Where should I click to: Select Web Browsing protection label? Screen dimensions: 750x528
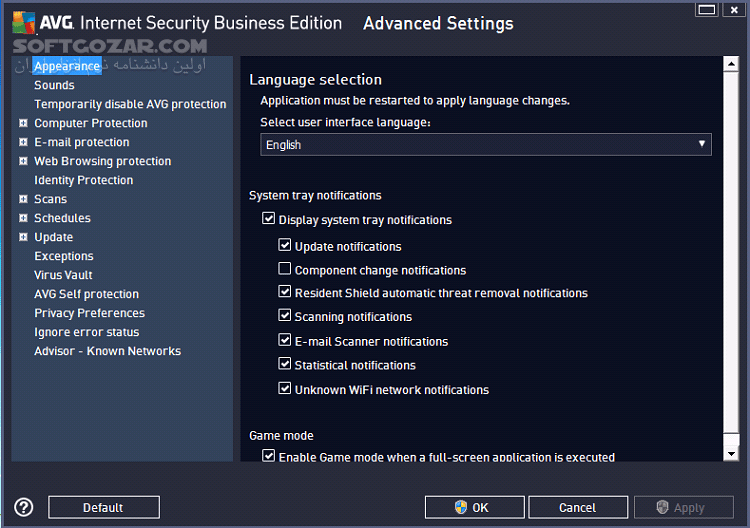(x=102, y=161)
